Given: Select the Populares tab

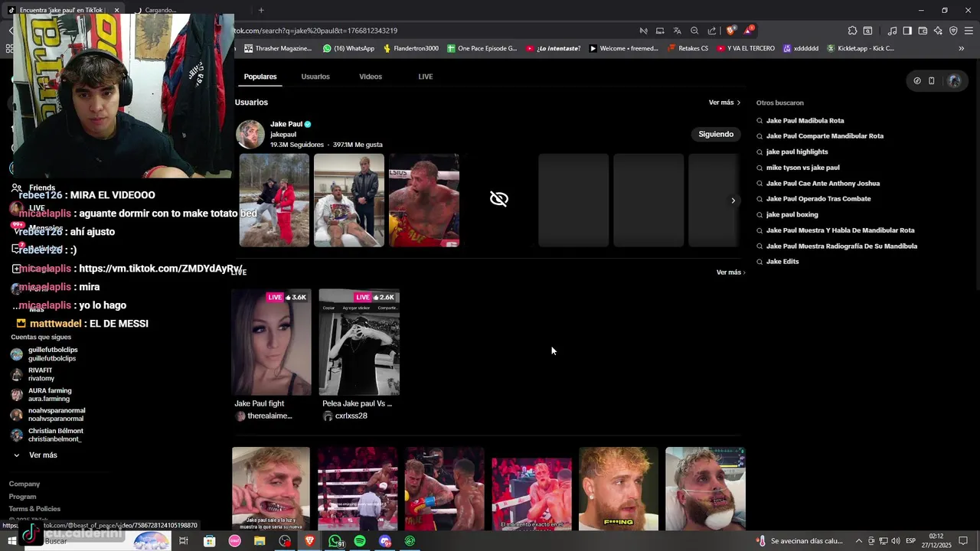Looking at the screenshot, I should 260,77.
